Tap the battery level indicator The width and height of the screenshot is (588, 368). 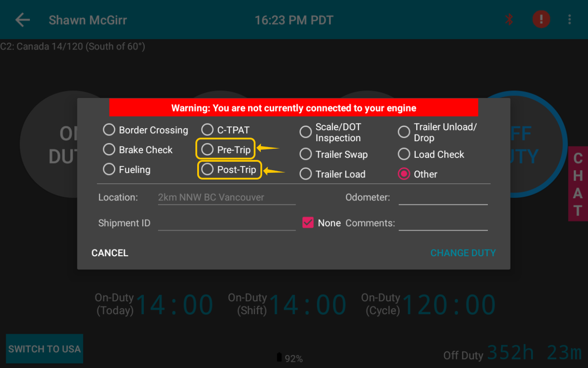click(x=290, y=358)
